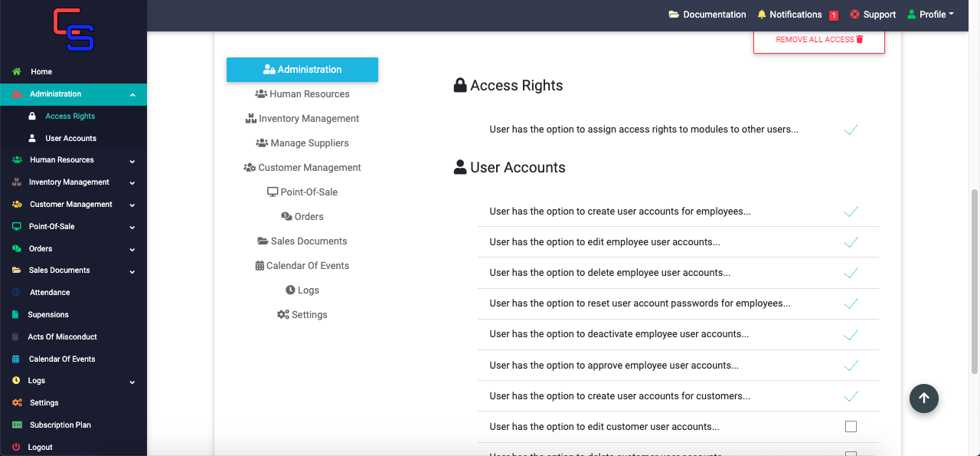Switch to Inventory Management module tab
The width and height of the screenshot is (980, 456).
pos(302,119)
